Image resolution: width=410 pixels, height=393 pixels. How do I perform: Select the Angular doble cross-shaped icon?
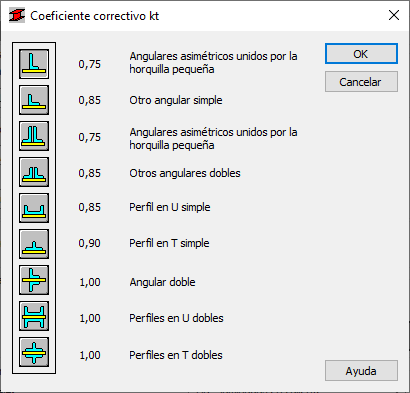34,280
